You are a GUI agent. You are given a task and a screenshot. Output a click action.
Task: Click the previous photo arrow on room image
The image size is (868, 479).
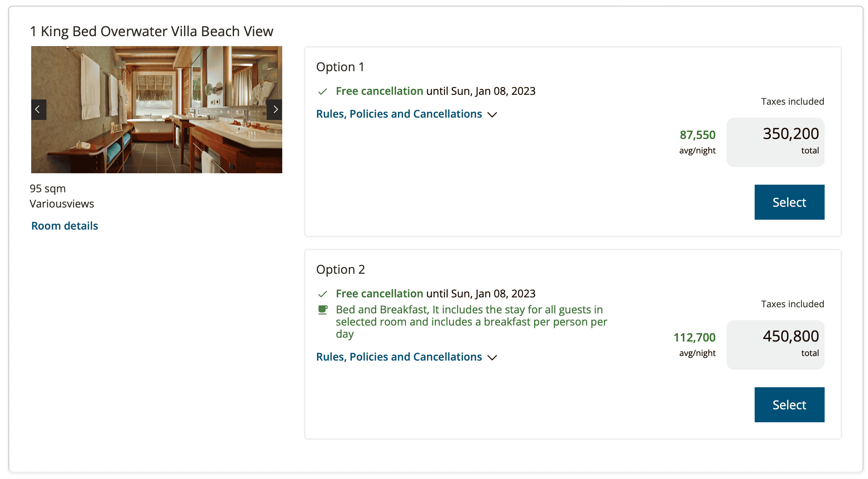pyautogui.click(x=38, y=110)
